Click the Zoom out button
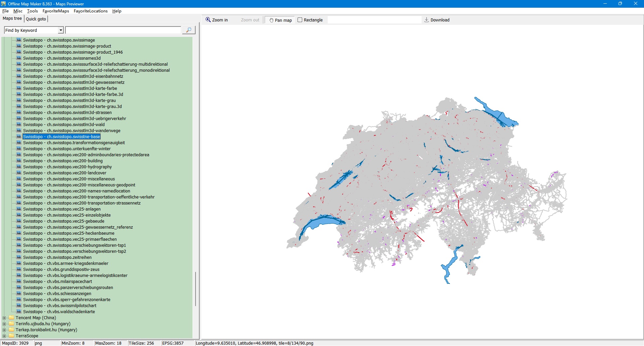 point(250,20)
